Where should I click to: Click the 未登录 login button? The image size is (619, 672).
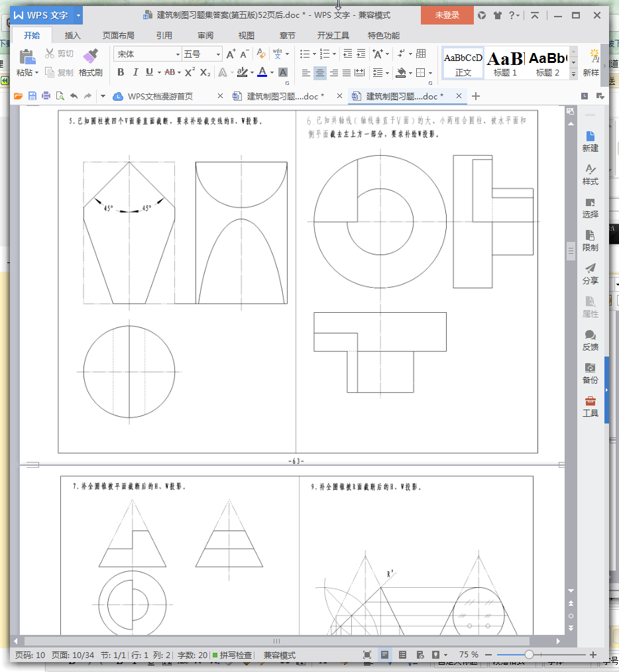pyautogui.click(x=447, y=15)
